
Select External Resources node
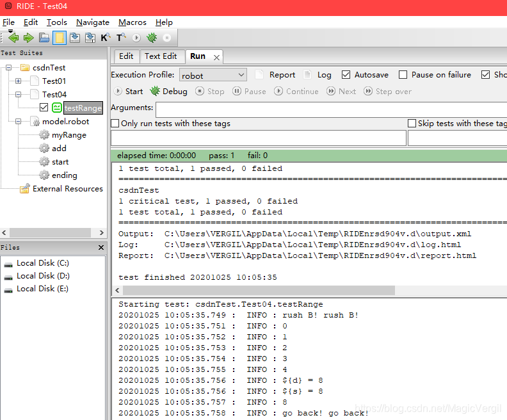(68, 188)
